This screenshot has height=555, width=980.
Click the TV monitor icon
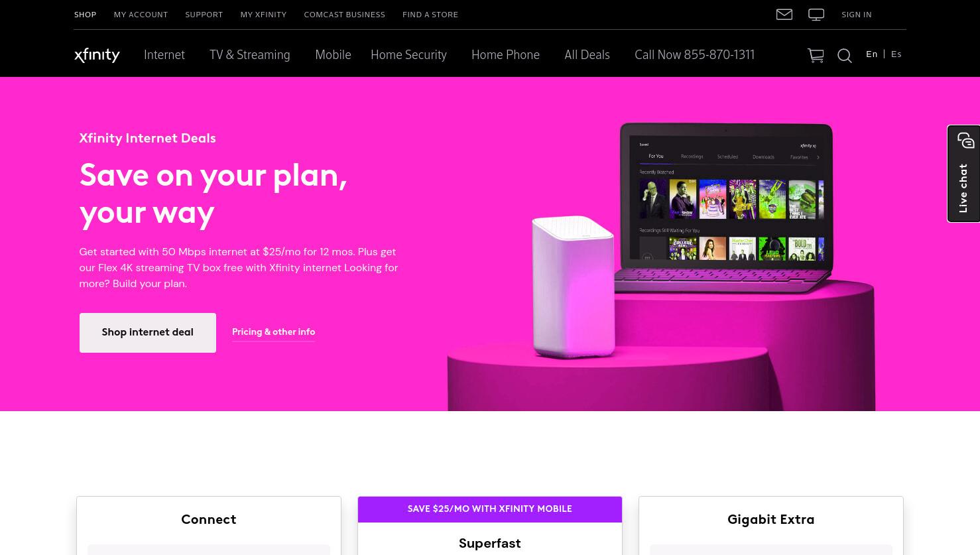(x=816, y=15)
